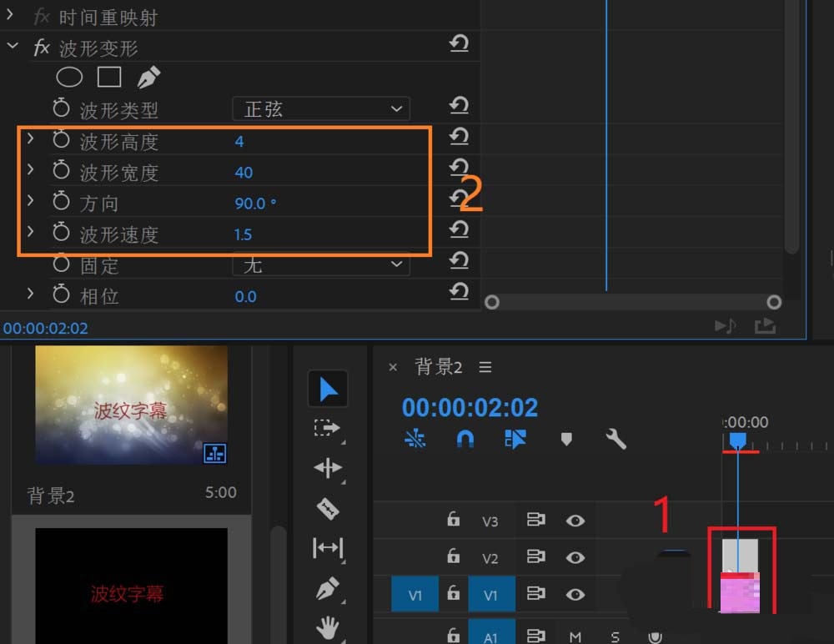The width and height of the screenshot is (834, 644).
Task: Toggle the timeline snap magnet
Action: [465, 439]
